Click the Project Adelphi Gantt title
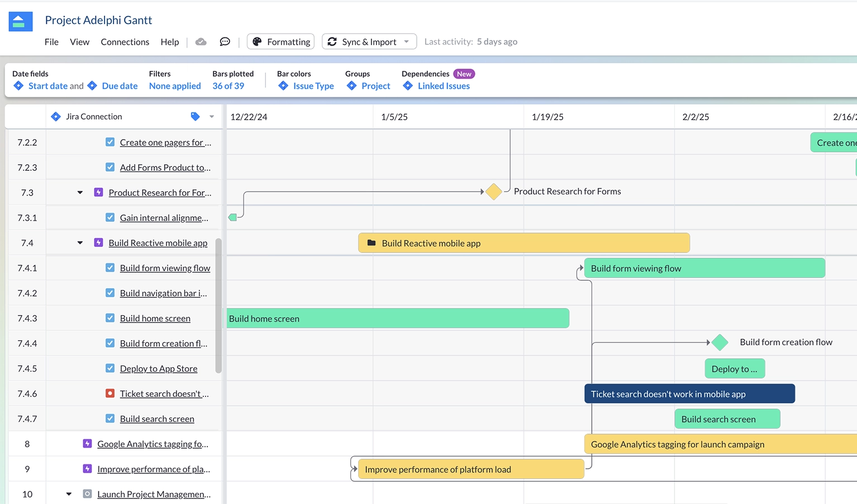 (98, 20)
